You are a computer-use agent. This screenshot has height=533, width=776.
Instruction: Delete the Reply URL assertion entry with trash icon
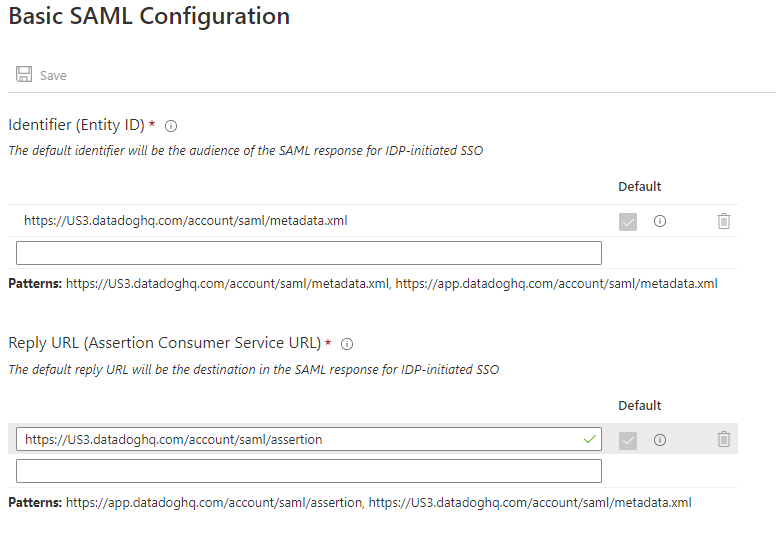tap(724, 439)
